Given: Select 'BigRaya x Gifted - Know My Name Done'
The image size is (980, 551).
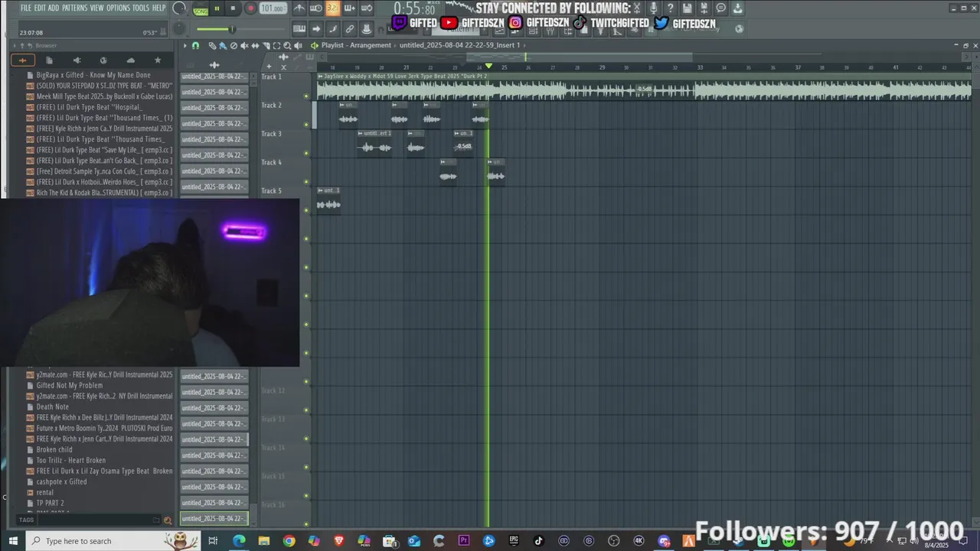Looking at the screenshot, I should click(93, 75).
